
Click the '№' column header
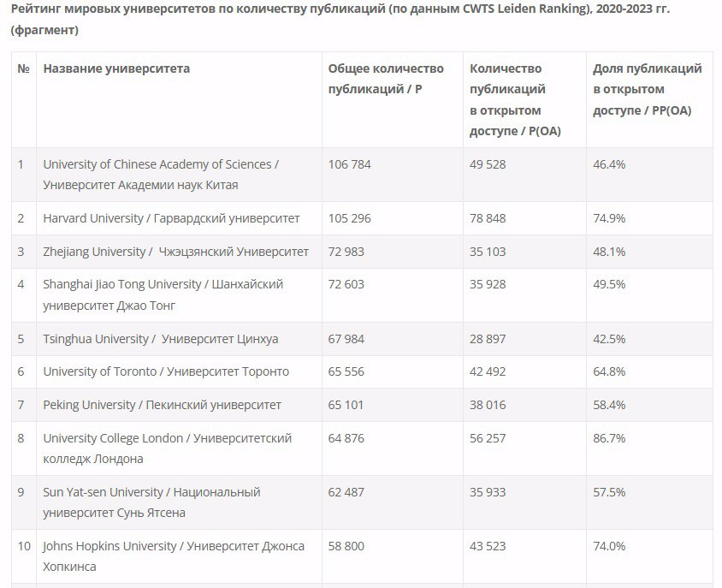(23, 68)
